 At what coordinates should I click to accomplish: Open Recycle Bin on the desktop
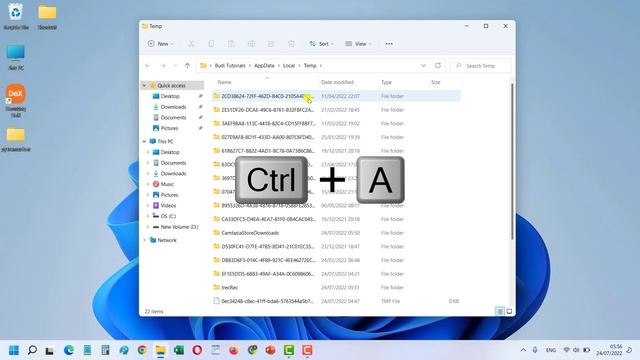[16, 16]
